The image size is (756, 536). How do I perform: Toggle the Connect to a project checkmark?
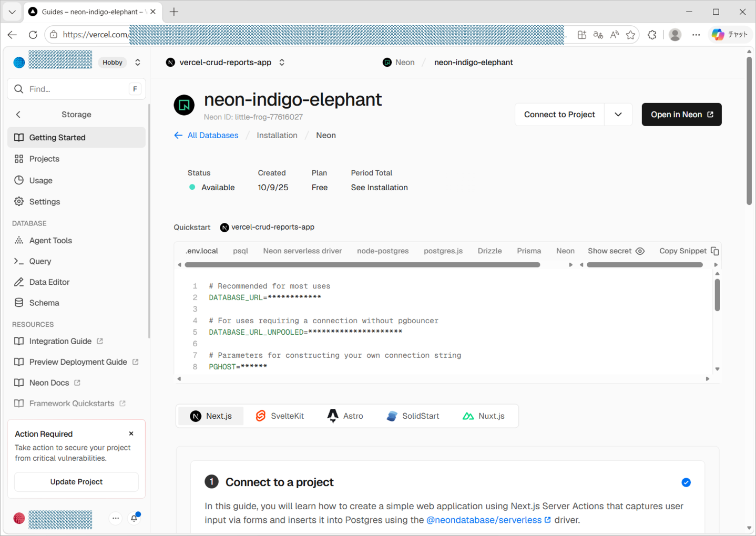(686, 482)
